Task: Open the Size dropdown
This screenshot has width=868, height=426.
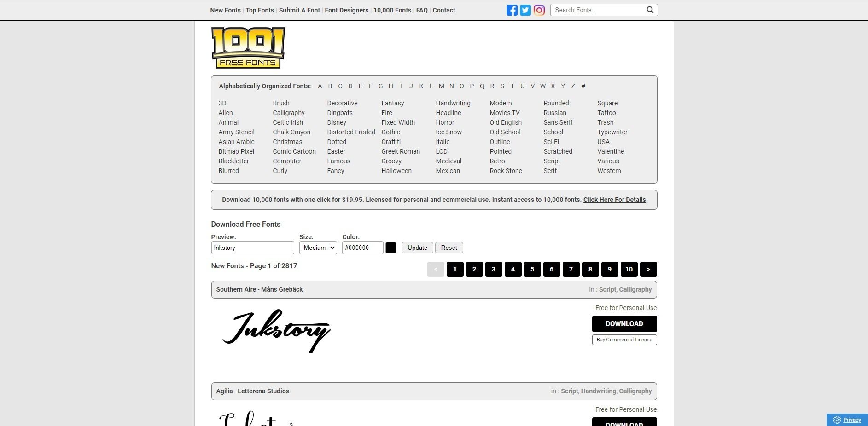Action: pyautogui.click(x=318, y=248)
